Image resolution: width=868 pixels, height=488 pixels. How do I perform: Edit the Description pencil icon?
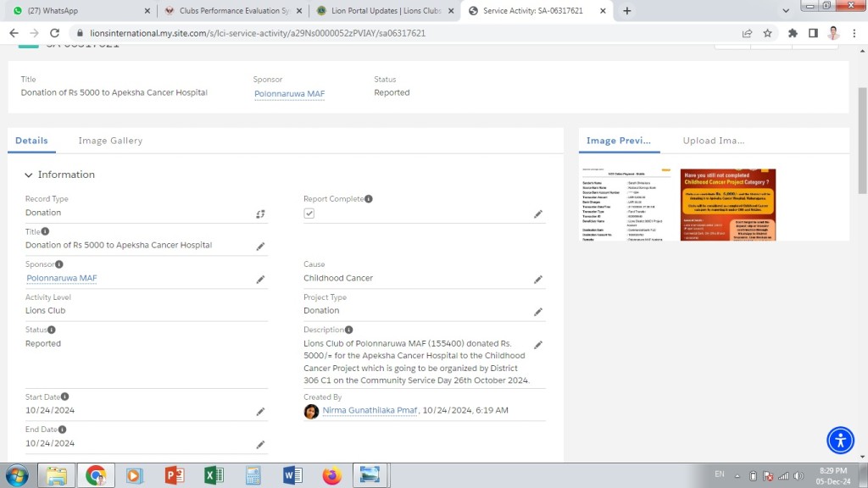(x=538, y=345)
